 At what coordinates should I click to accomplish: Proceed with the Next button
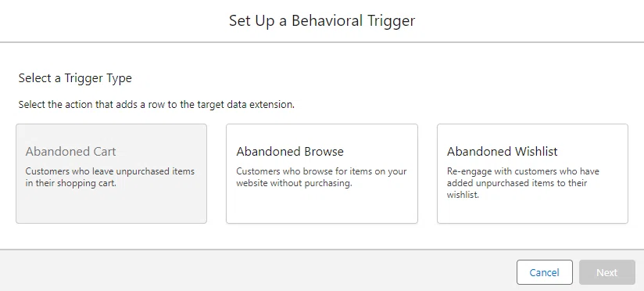point(607,272)
